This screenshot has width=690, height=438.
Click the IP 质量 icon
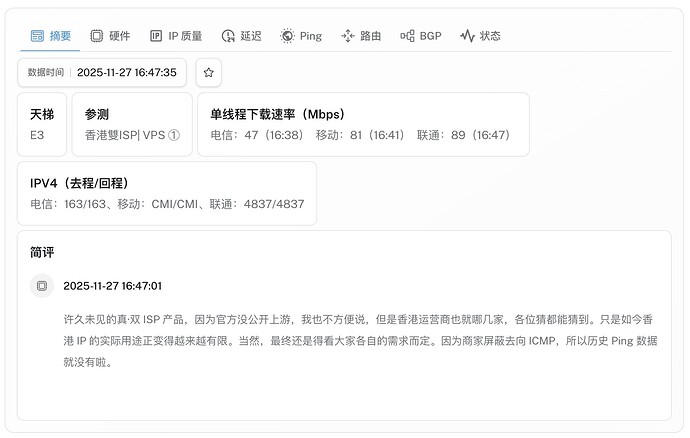coord(156,36)
